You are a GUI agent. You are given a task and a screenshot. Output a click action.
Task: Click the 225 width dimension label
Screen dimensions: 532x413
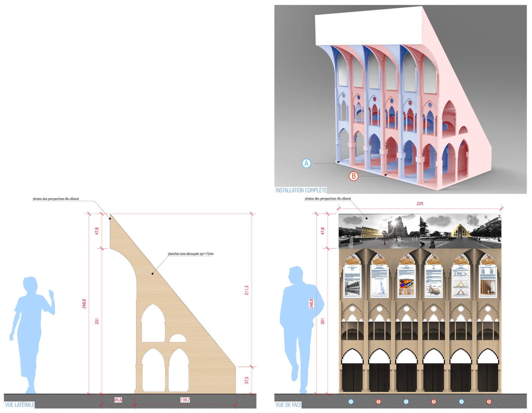(420, 204)
